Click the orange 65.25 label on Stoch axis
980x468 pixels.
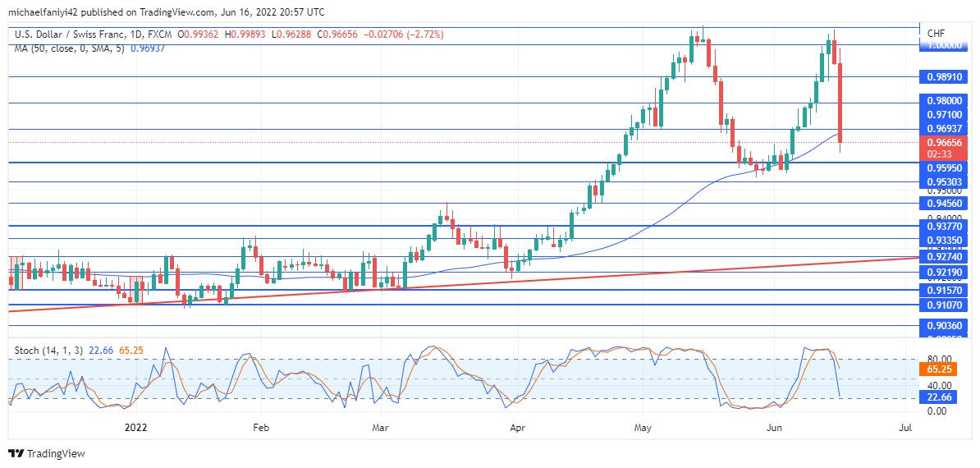(939, 370)
